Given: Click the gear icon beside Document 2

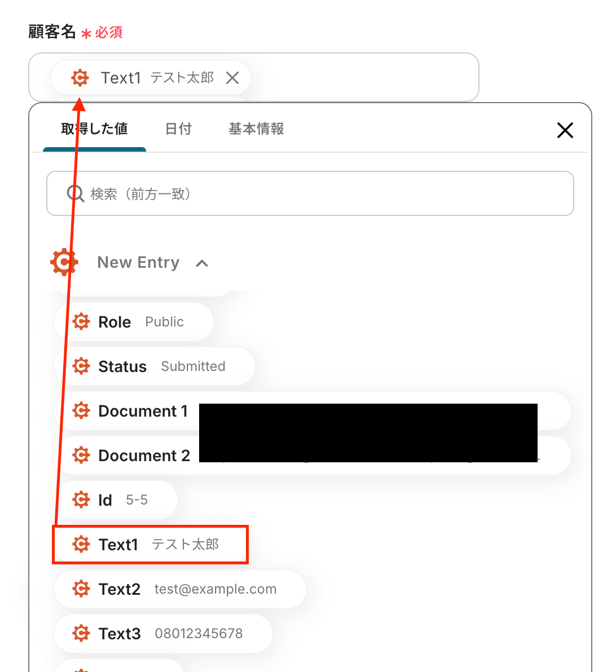Looking at the screenshot, I should click(x=81, y=455).
